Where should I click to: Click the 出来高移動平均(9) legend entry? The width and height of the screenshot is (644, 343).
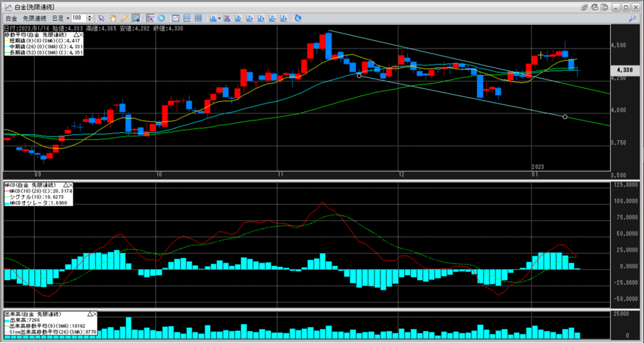tap(45, 325)
